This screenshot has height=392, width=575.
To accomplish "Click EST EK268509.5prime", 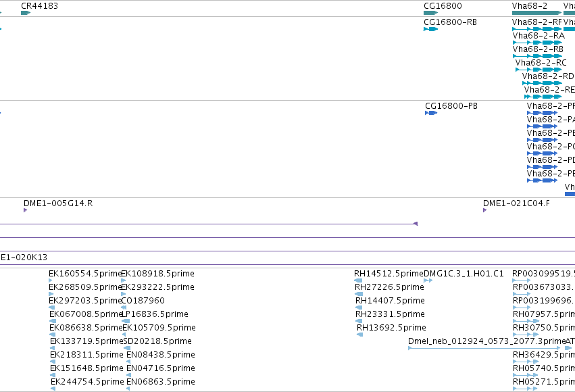I will click(x=51, y=294).
